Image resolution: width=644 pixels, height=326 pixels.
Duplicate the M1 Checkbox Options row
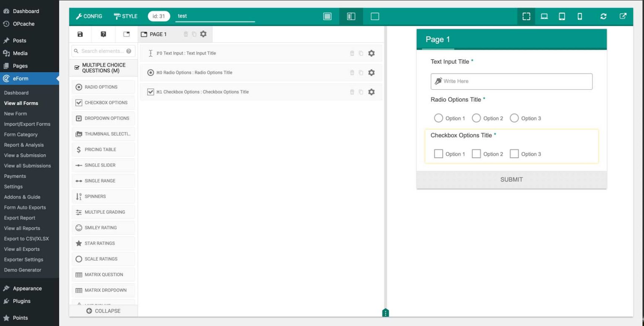coord(361,92)
